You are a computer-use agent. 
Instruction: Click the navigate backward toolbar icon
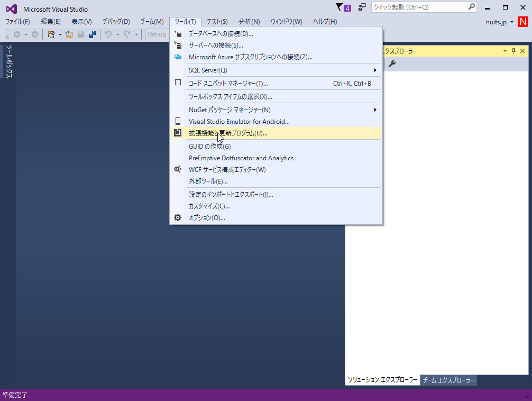17,34
